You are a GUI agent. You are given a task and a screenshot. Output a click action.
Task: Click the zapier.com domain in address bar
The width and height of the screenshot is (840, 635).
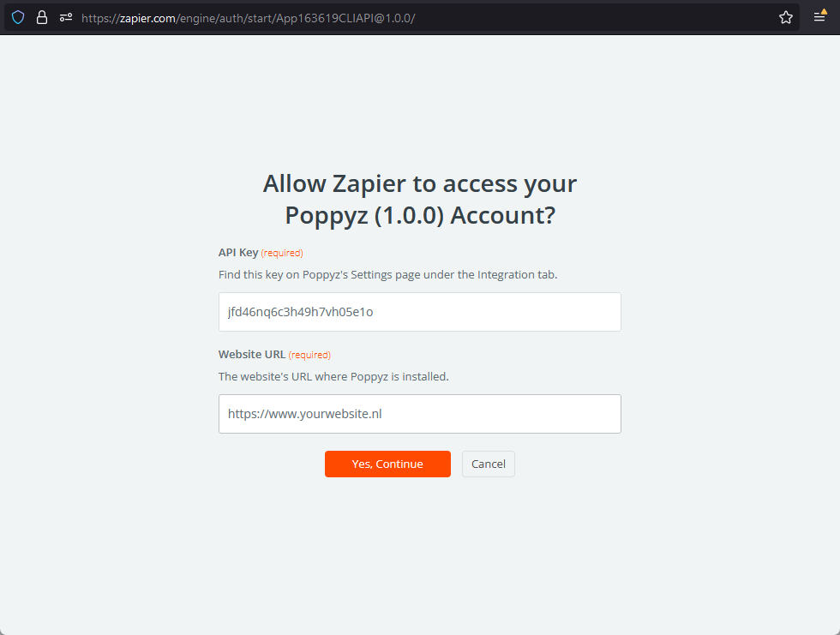pos(147,17)
